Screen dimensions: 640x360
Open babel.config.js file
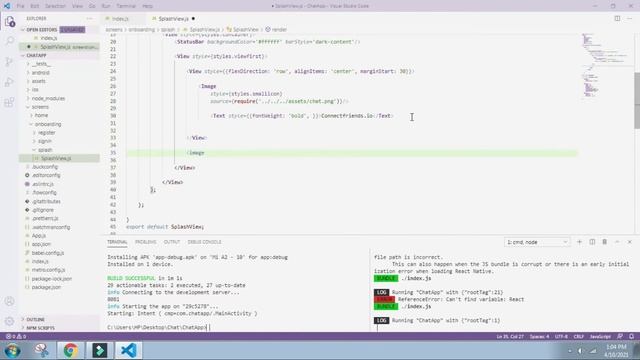(x=48, y=253)
